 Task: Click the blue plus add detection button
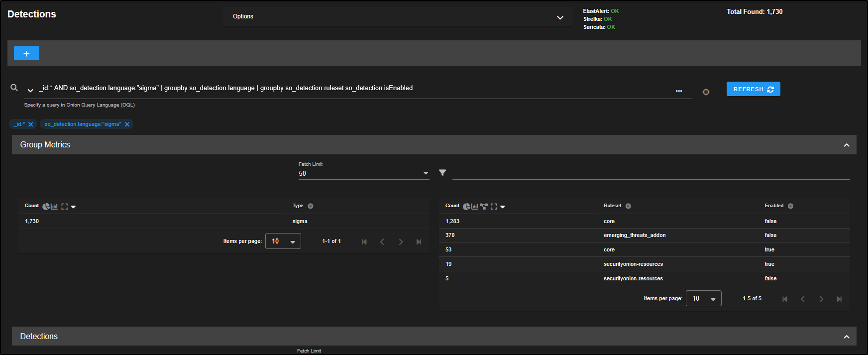pos(26,53)
